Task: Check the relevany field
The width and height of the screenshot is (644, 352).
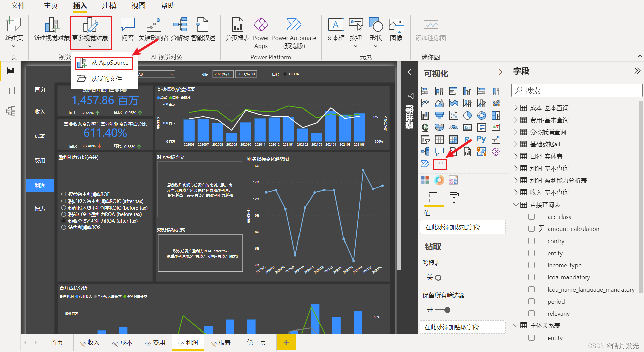Action: coord(532,314)
